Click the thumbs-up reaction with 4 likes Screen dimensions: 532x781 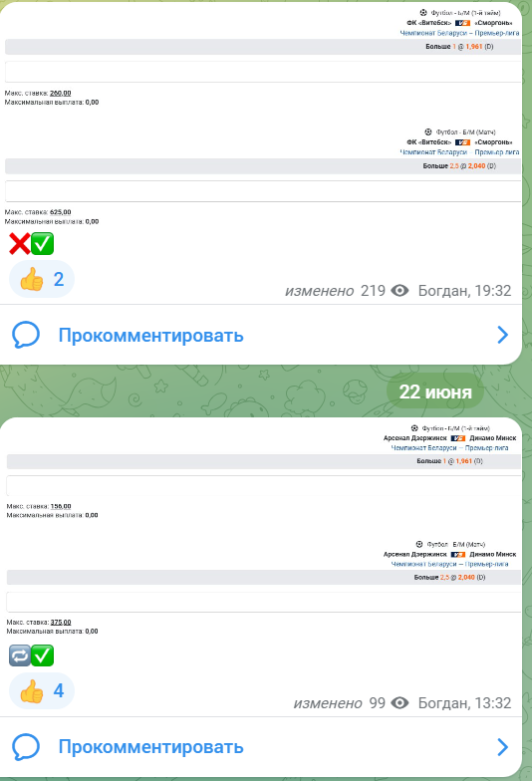[x=42, y=691]
